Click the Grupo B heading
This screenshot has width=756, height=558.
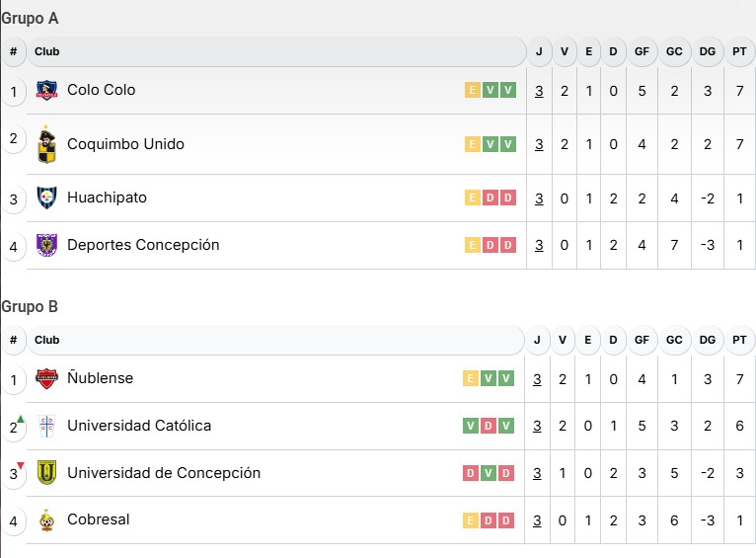coord(30,306)
